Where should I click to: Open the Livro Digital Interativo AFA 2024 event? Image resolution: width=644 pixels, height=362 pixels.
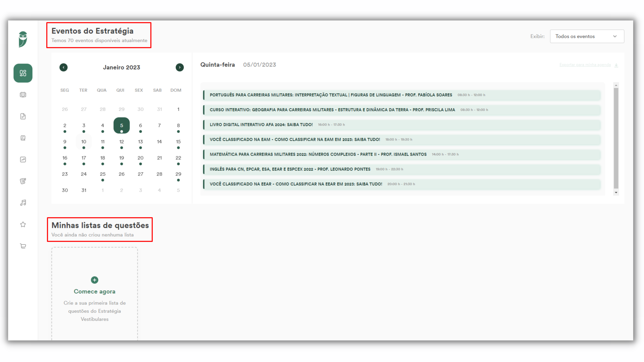click(x=261, y=125)
